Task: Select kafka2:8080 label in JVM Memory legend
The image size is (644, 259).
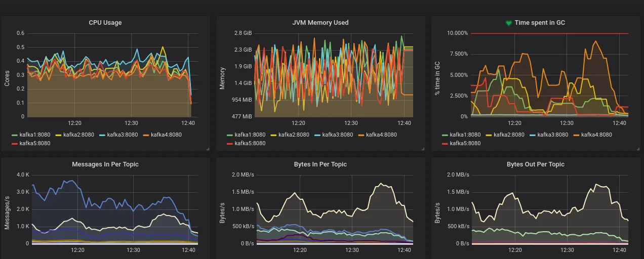Action: click(294, 135)
